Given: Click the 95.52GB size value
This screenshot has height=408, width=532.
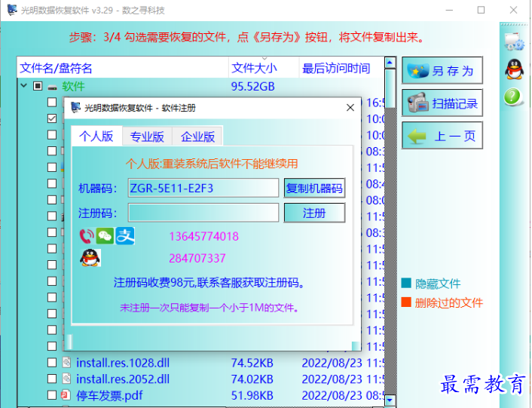Looking at the screenshot, I should tap(252, 87).
